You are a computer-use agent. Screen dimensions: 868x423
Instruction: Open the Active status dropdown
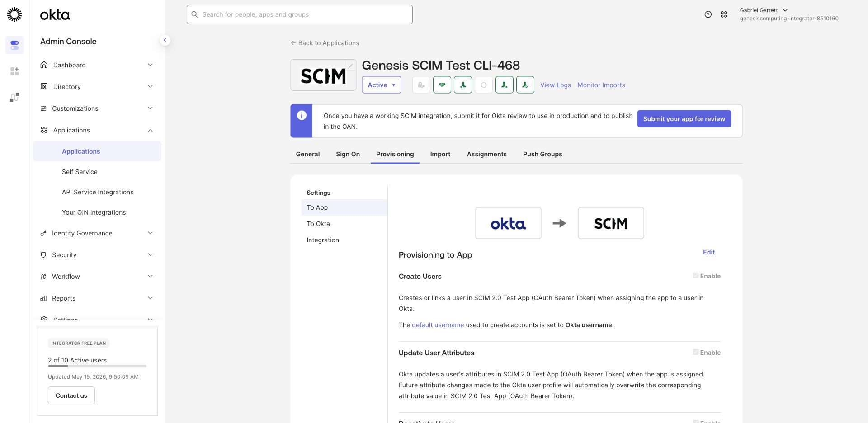tap(382, 85)
